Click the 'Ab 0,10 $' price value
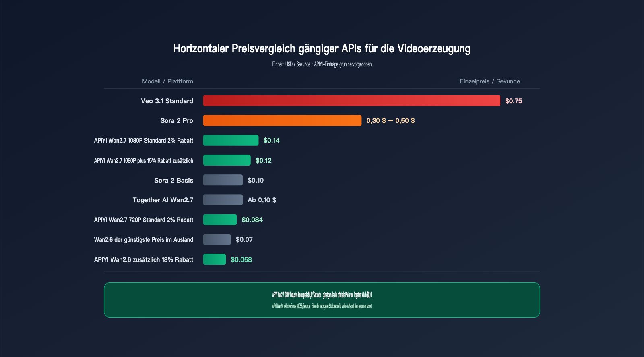644x357 pixels. [262, 200]
